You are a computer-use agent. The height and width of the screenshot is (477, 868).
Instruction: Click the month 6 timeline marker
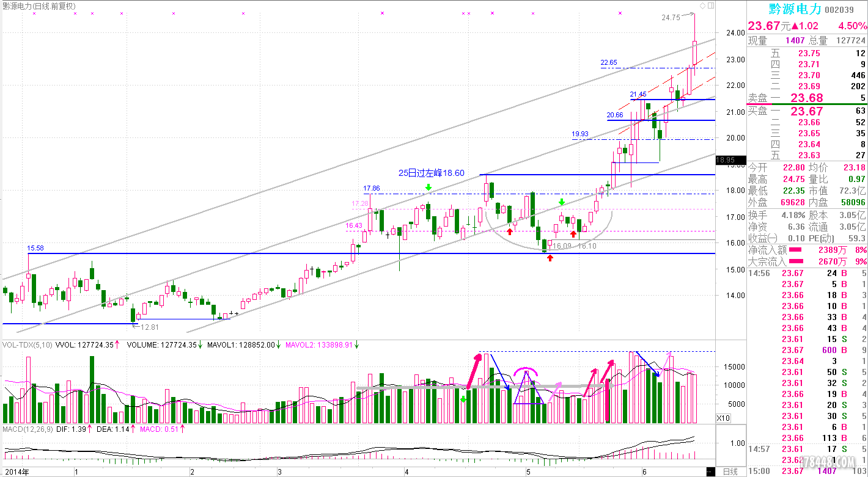pos(644,472)
